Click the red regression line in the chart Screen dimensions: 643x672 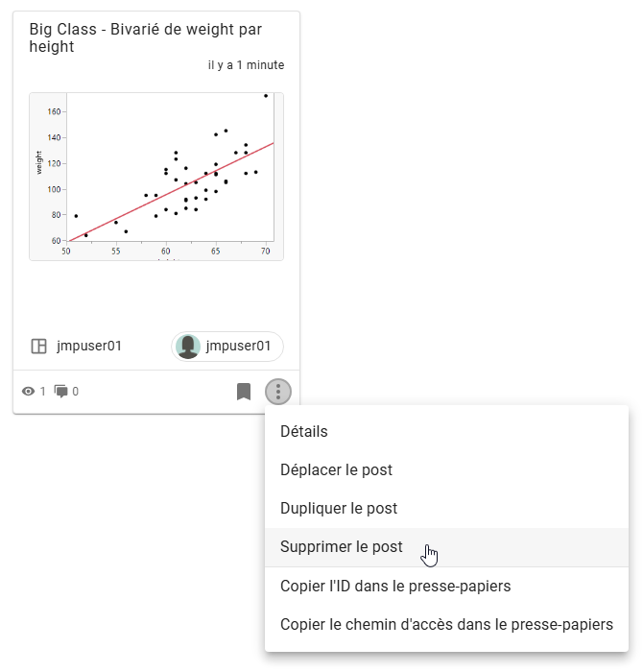(x=172, y=192)
